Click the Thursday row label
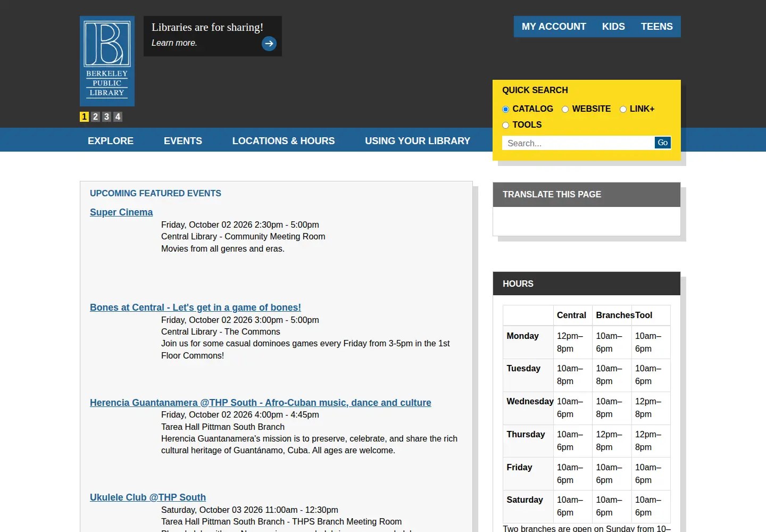This screenshot has width=766, height=532. [x=526, y=435]
